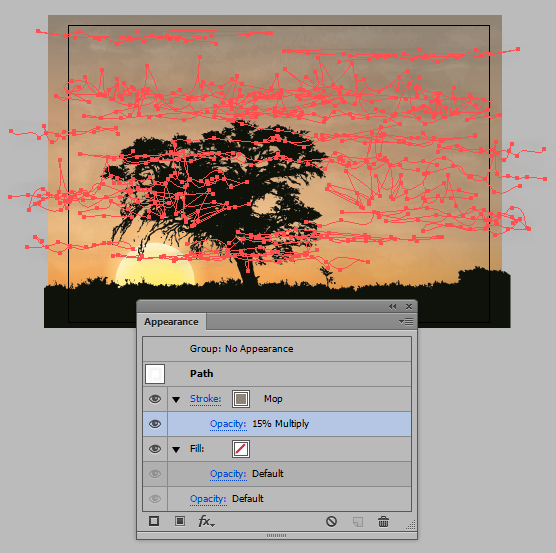Click the Fill none color swatch

[241, 449]
